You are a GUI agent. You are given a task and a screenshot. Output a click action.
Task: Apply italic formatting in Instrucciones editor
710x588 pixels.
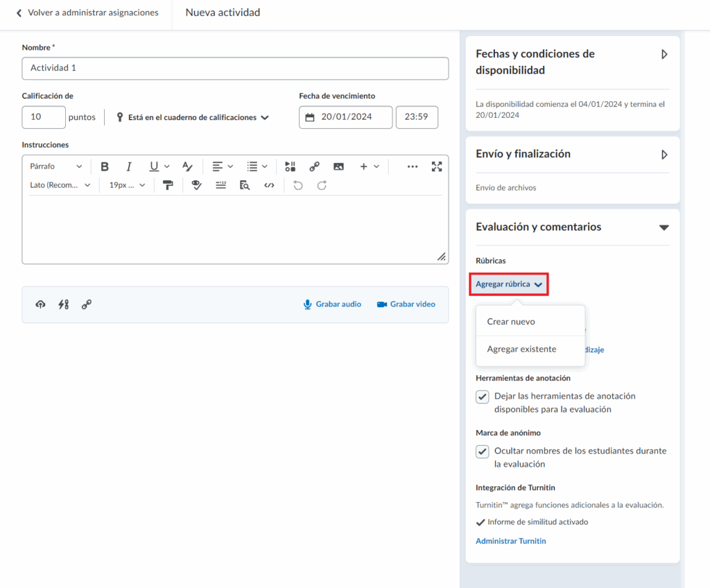(128, 166)
